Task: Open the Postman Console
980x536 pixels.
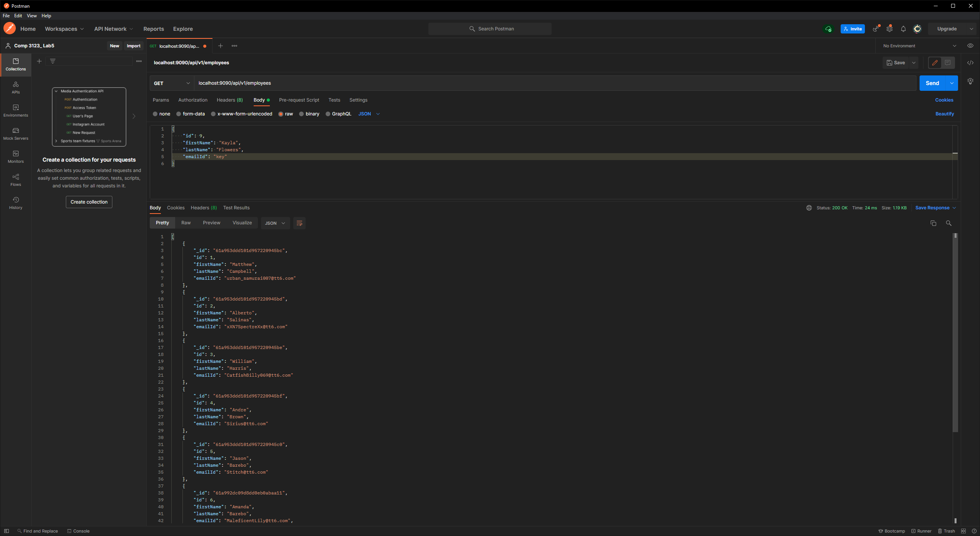Action: coord(79,531)
